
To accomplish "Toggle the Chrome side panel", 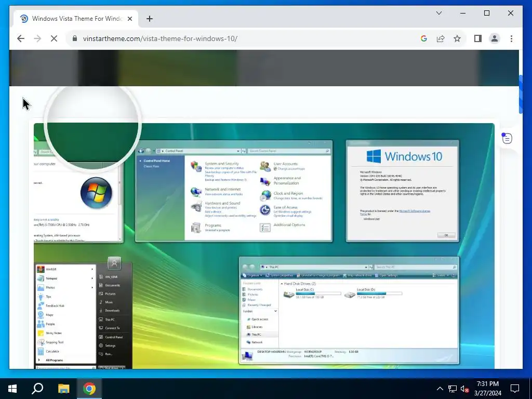I will 478,38.
